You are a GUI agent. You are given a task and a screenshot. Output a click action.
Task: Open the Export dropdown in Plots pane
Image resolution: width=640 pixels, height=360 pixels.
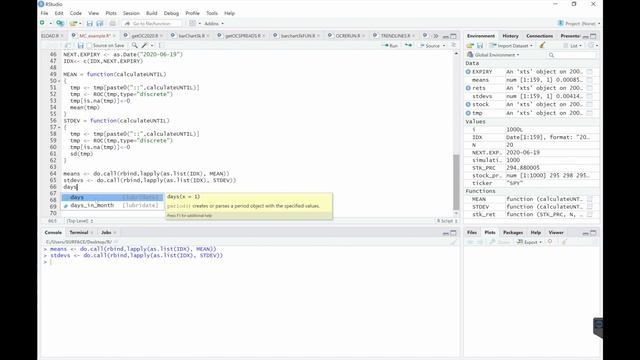[x=529, y=242]
